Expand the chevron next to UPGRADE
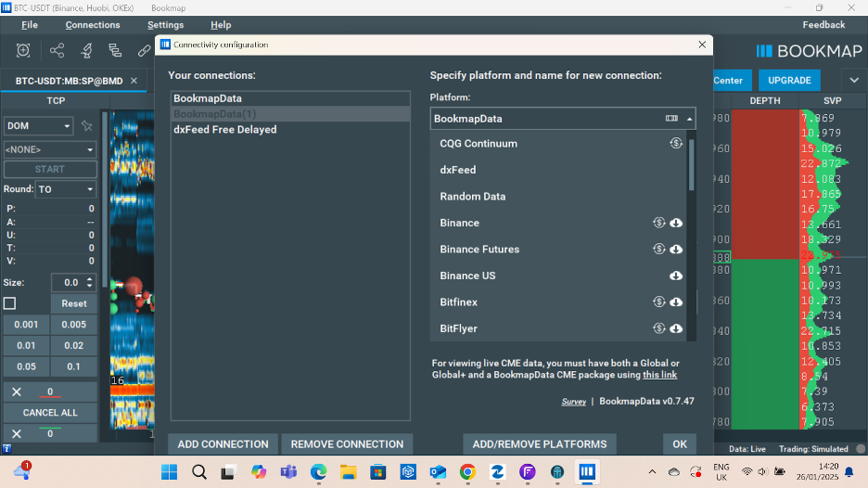This screenshot has width=868, height=488. 854,81
